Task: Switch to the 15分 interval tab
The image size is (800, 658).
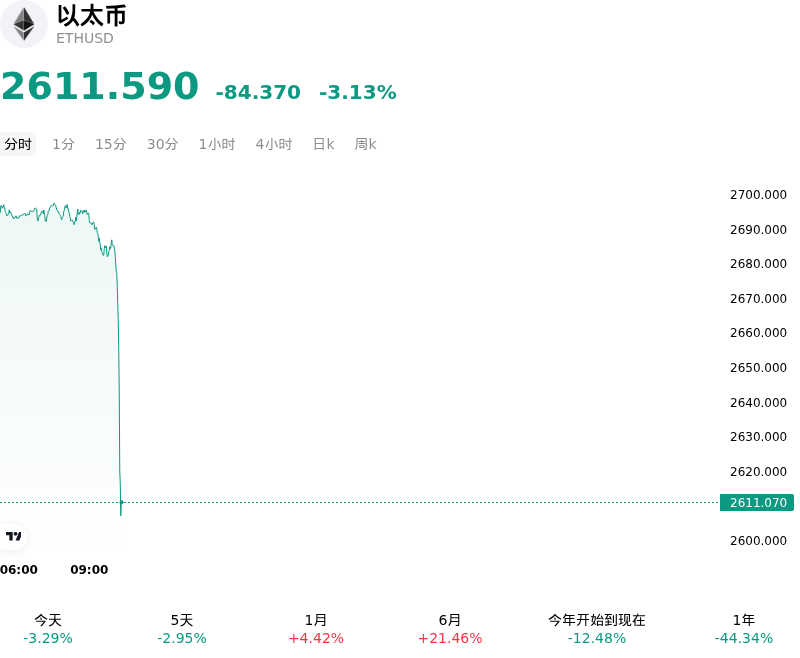Action: coord(111,144)
